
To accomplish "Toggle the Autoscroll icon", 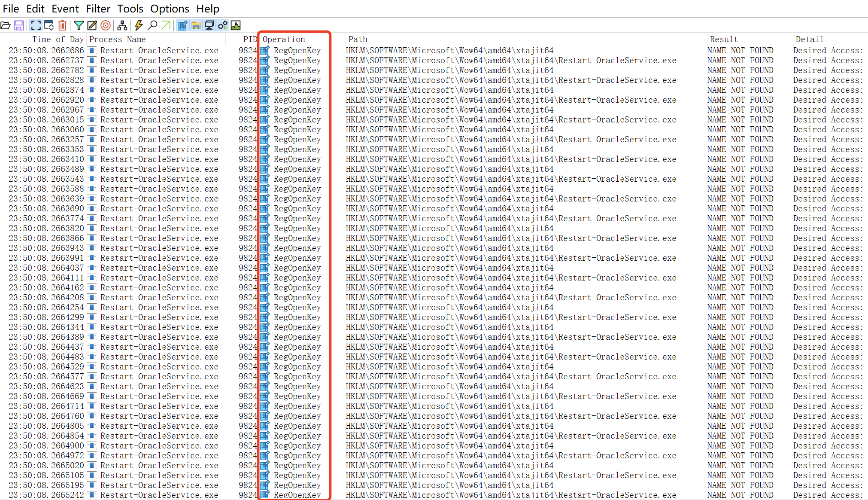I will (x=49, y=26).
